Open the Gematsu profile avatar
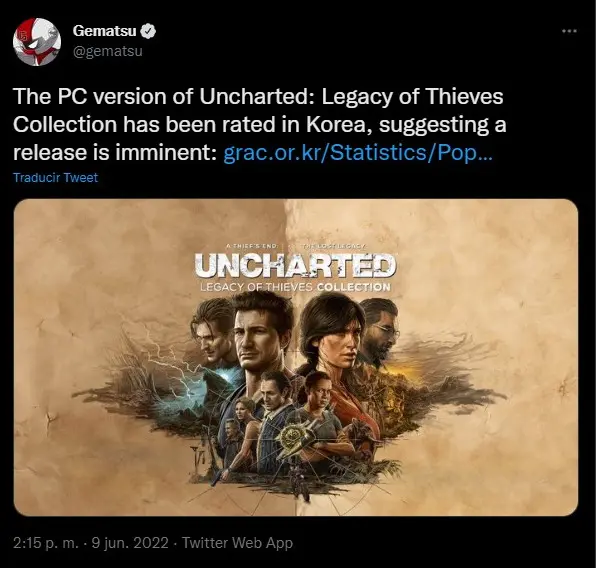This screenshot has height=568, width=596. point(37,42)
